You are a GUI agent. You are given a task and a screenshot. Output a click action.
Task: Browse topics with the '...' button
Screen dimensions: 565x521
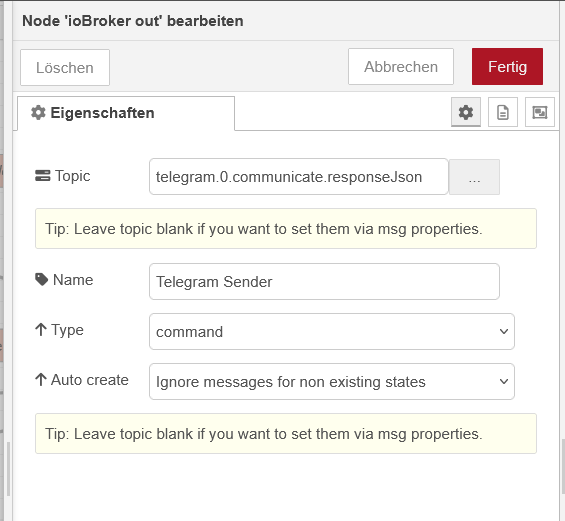click(474, 177)
